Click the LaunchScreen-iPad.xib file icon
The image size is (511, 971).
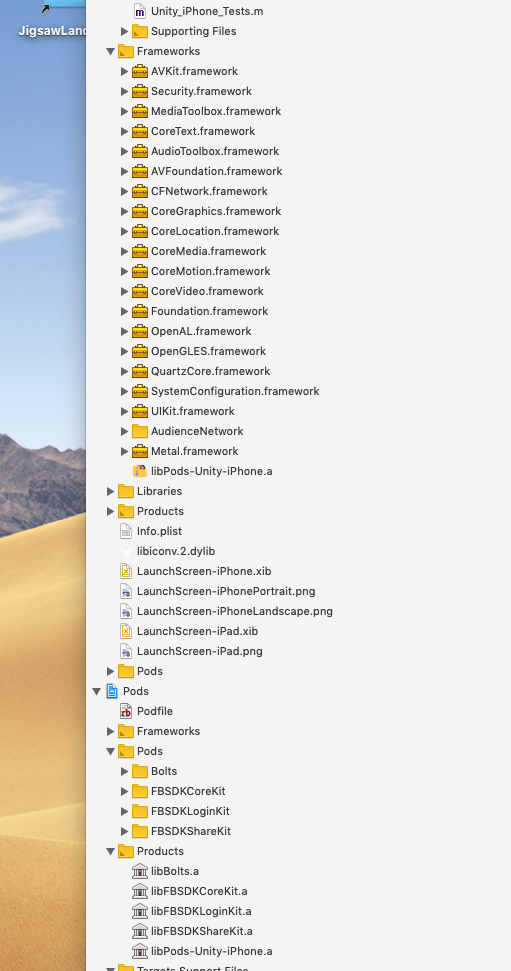click(126, 631)
